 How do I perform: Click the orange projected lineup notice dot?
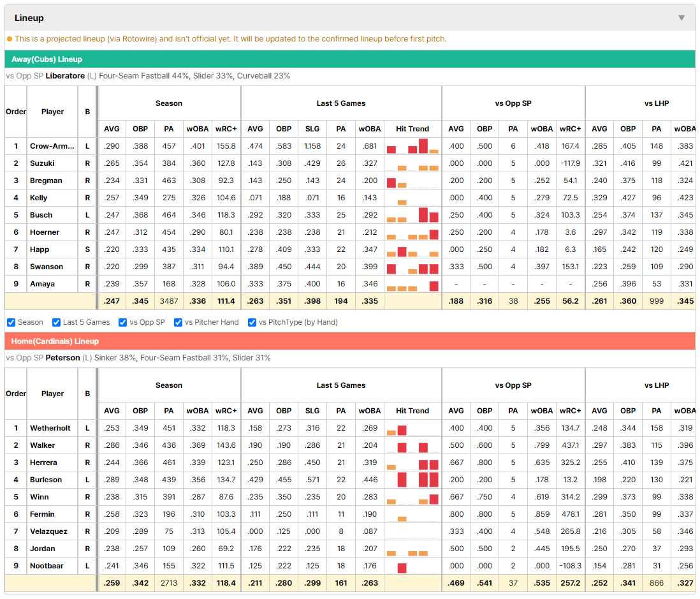click(x=10, y=39)
